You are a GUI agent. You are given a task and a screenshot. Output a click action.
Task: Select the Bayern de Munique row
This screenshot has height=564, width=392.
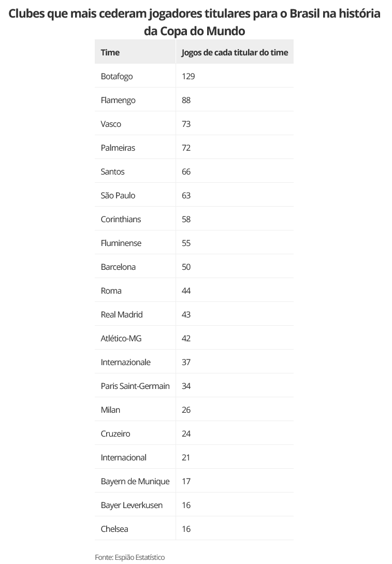(x=135, y=481)
